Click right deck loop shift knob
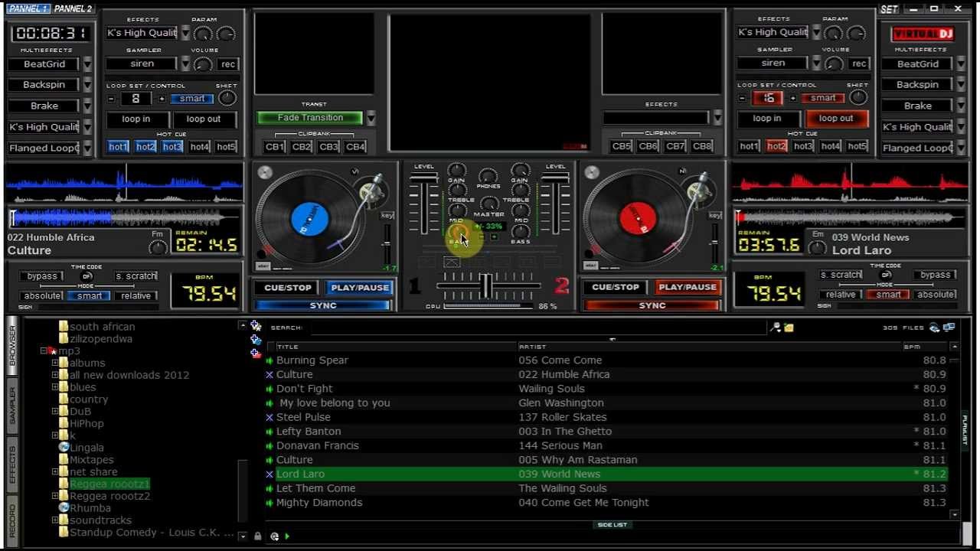980x551 pixels. 858,97
